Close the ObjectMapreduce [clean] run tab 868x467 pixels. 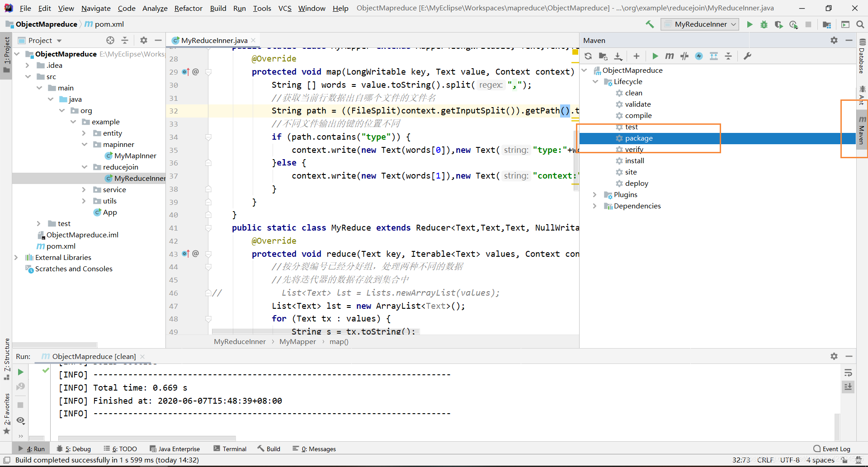[142, 357]
